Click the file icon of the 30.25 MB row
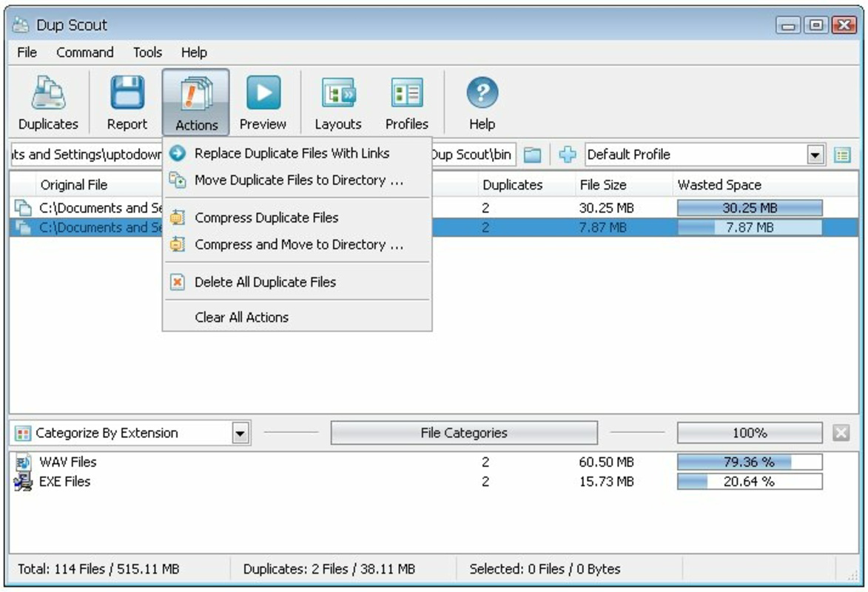868x592 pixels. click(x=23, y=208)
